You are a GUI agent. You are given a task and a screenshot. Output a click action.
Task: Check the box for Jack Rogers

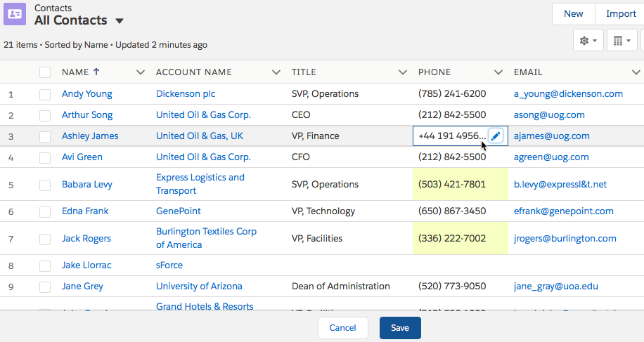click(45, 239)
